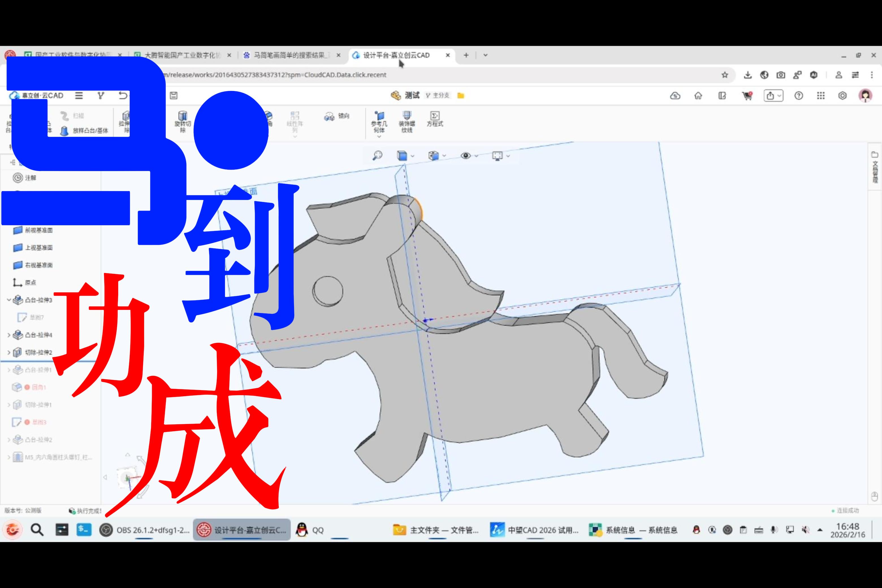Go to the home page icon
Image resolution: width=882 pixels, height=588 pixels.
point(698,96)
